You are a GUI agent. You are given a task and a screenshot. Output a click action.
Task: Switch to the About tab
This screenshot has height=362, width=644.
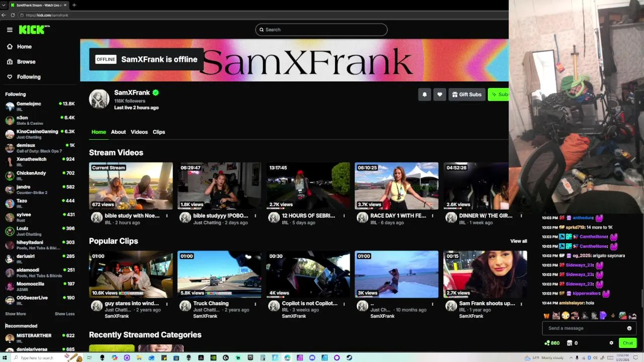(118, 132)
